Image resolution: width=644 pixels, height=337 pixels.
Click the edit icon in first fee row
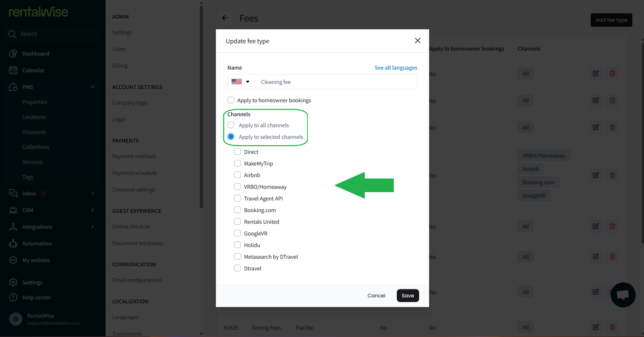596,73
